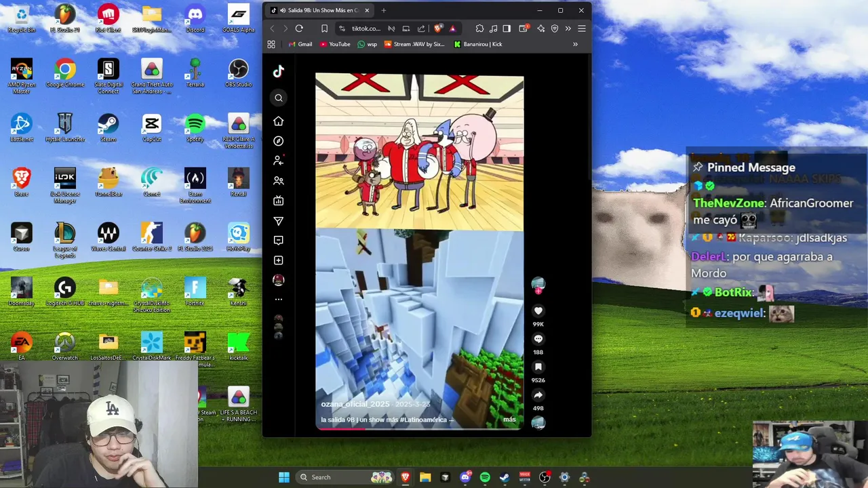The width and height of the screenshot is (868, 488).
Task: Open CapCut desktop shortcut
Action: pyautogui.click(x=152, y=128)
